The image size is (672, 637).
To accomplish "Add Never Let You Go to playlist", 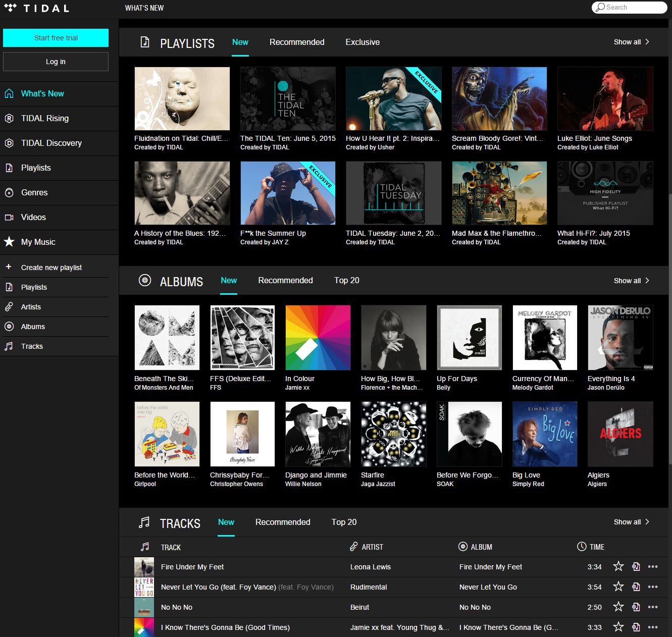I will pyautogui.click(x=636, y=587).
